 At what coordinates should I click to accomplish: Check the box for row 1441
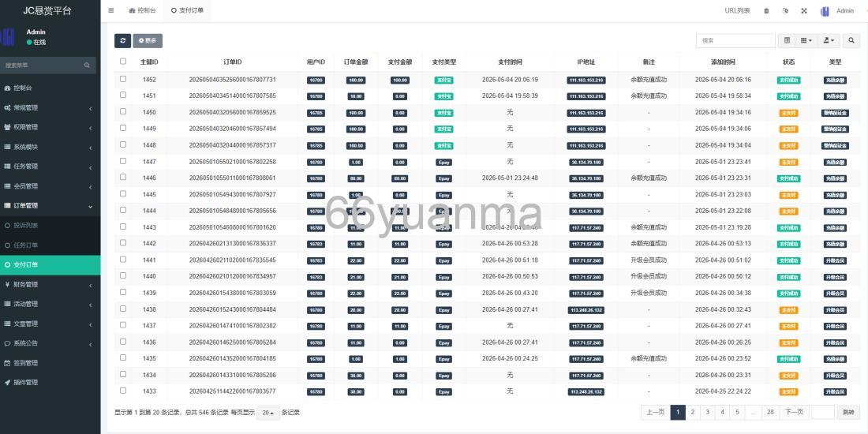[x=123, y=259]
